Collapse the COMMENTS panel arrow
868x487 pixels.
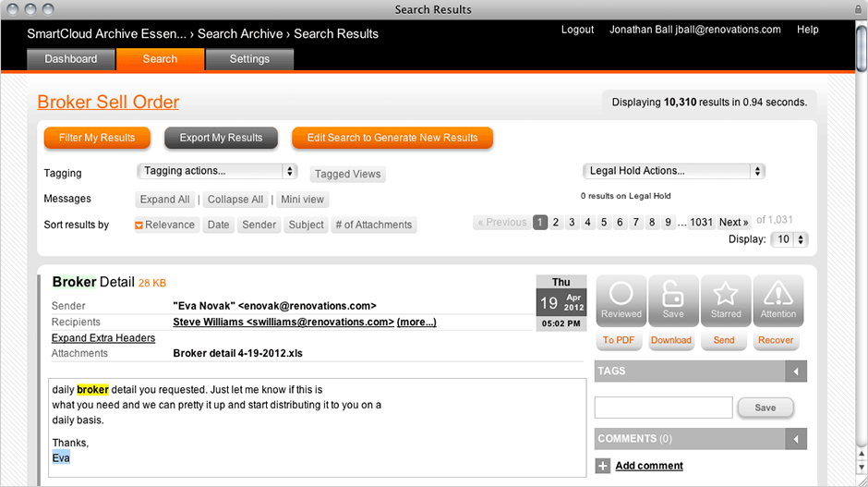[795, 439]
